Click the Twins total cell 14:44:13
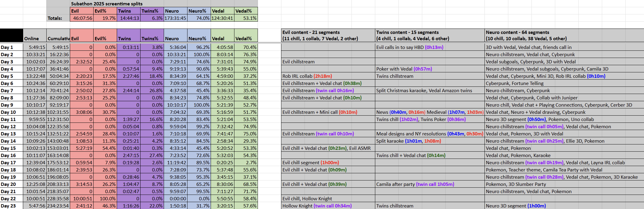 point(128,18)
